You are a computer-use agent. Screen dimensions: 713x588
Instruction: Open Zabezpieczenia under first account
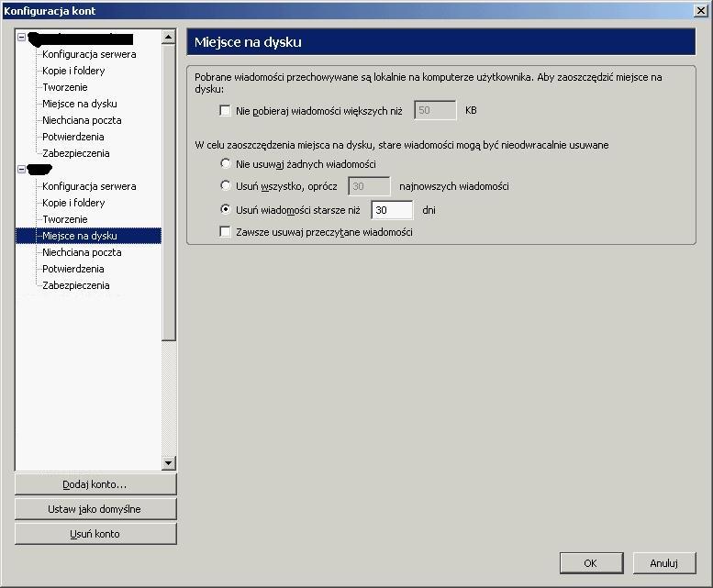[x=76, y=153]
